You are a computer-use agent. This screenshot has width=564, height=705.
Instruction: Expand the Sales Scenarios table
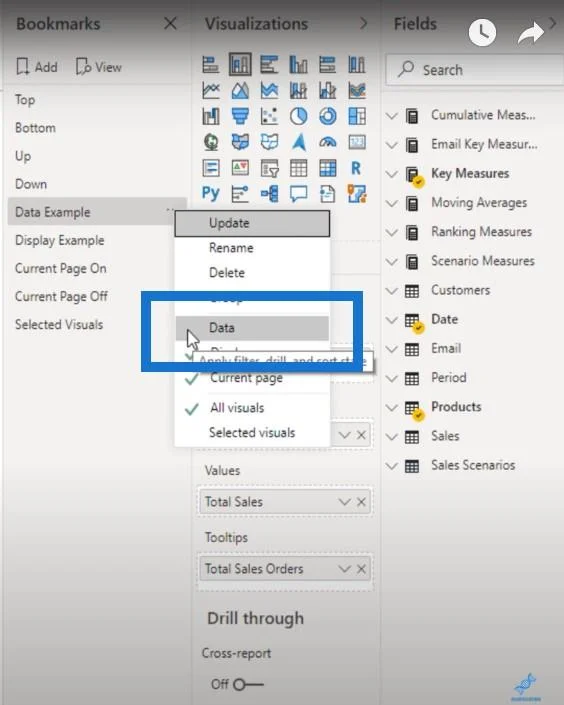[392, 466]
